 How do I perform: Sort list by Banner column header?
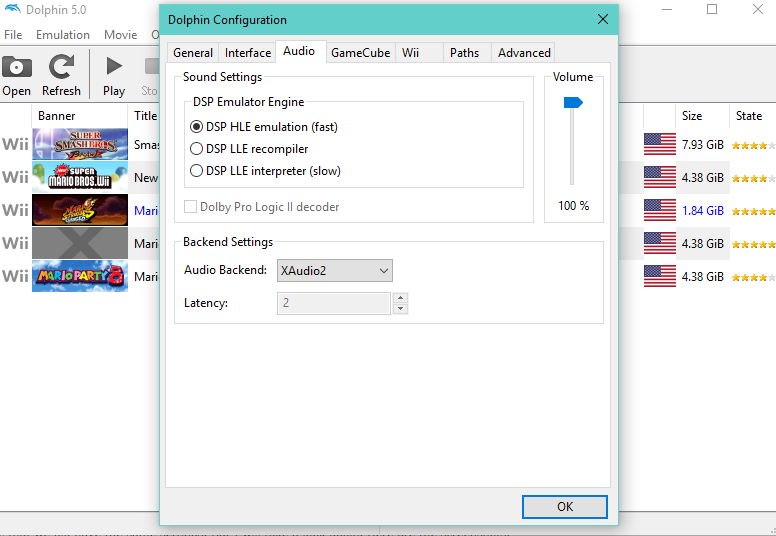click(80, 116)
